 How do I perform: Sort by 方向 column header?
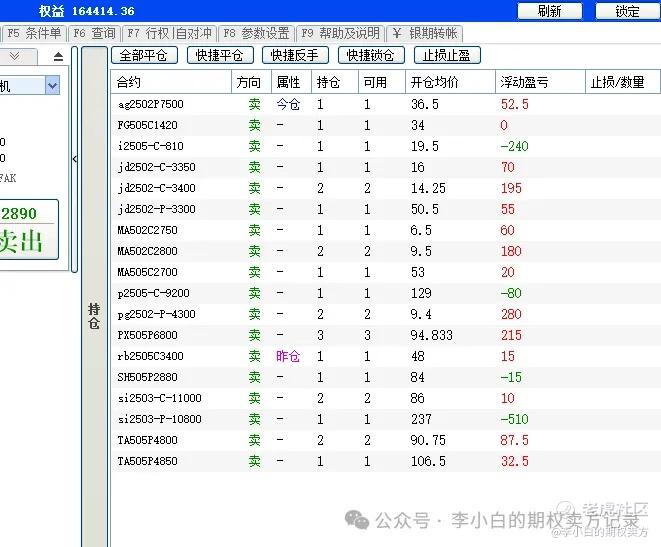click(251, 82)
